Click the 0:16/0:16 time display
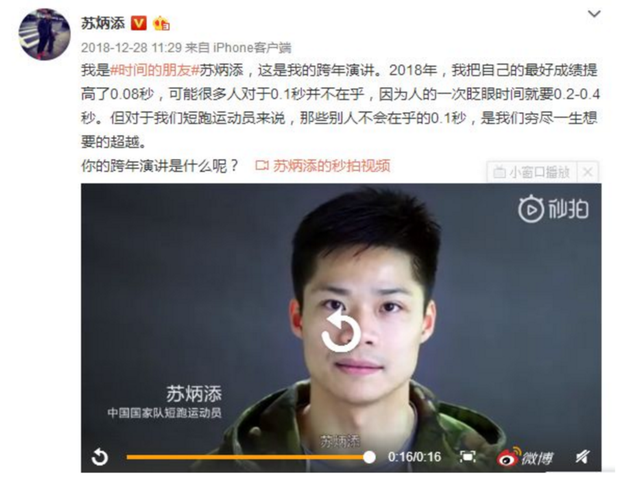 (414, 457)
